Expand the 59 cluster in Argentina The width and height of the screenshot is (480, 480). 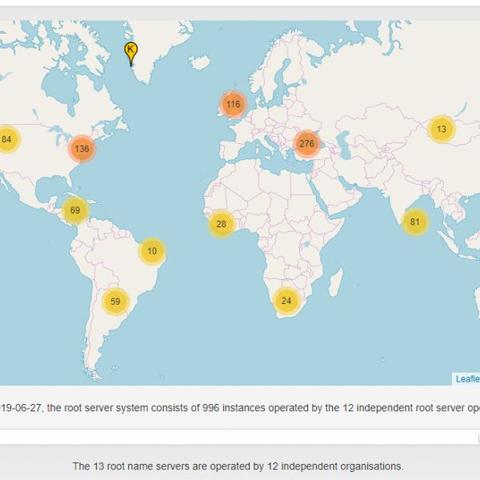[115, 301]
